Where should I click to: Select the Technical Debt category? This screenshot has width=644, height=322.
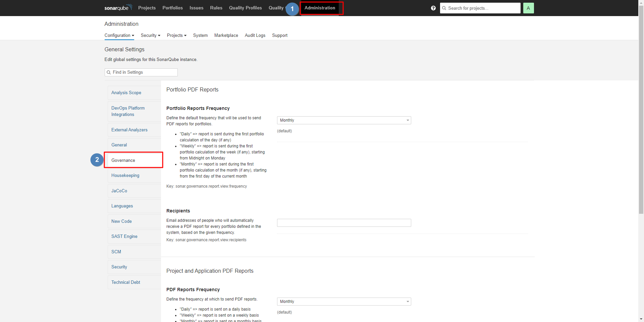point(126,282)
